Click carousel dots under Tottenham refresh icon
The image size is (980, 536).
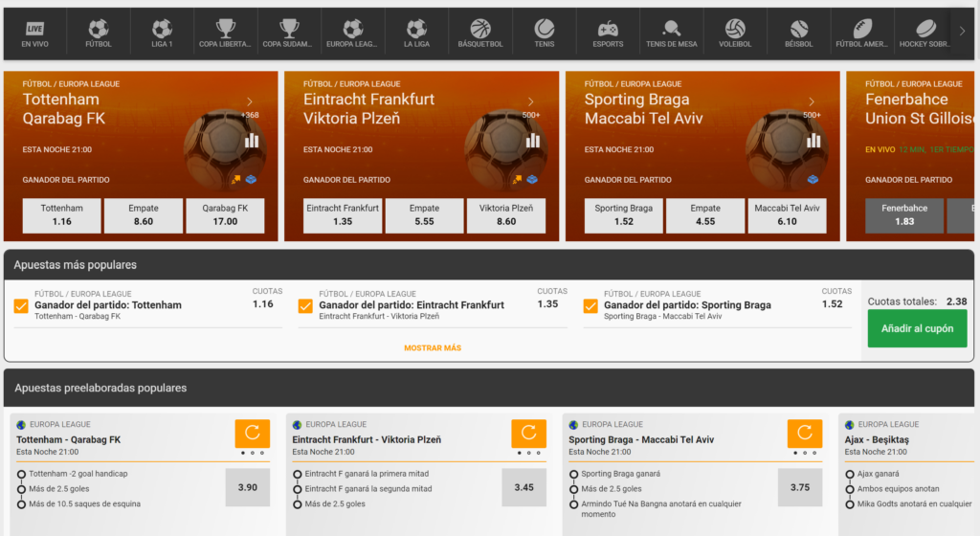(x=253, y=453)
